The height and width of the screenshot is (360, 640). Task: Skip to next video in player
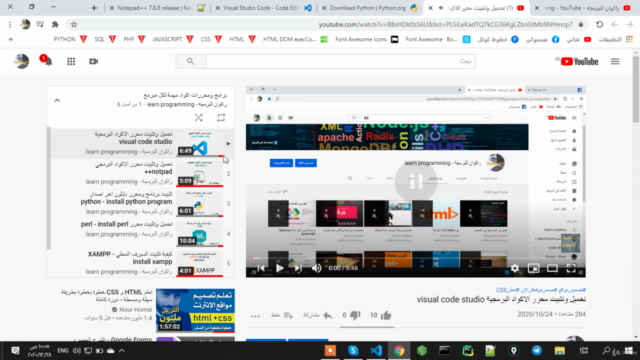pos(298,268)
